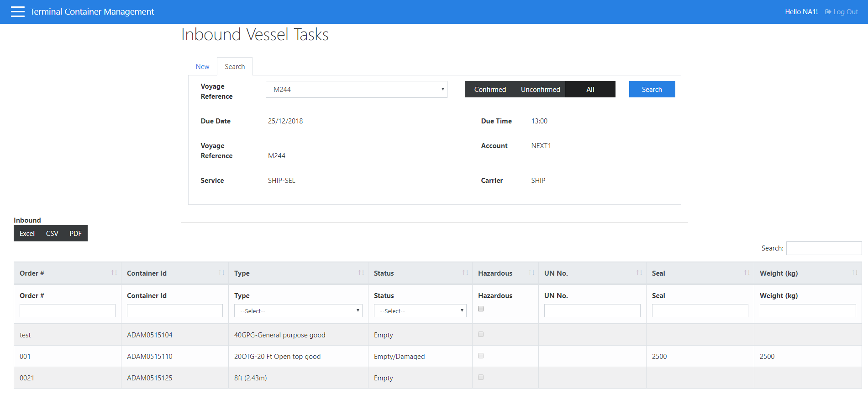Image resolution: width=868 pixels, height=395 pixels.
Task: Focus the table Search input field
Action: [x=824, y=248]
